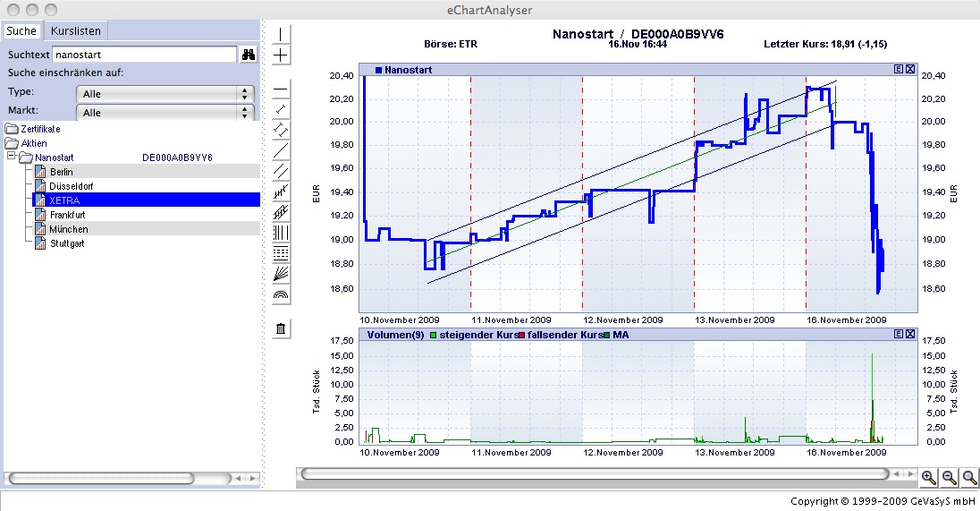Close the Nanostart price chart panel
This screenshot has width=980, height=511.
click(910, 69)
